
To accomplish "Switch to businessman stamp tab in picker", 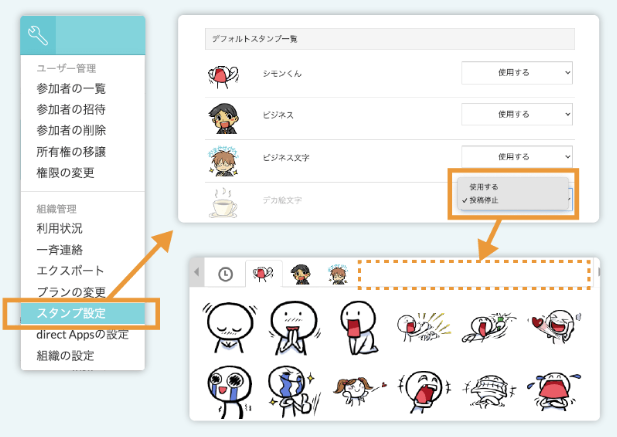I will [x=301, y=274].
